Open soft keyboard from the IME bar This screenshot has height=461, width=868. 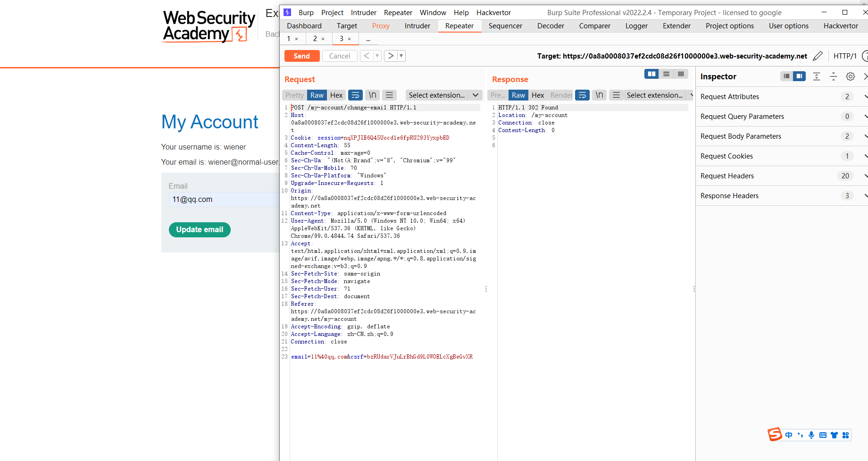pyautogui.click(x=823, y=435)
